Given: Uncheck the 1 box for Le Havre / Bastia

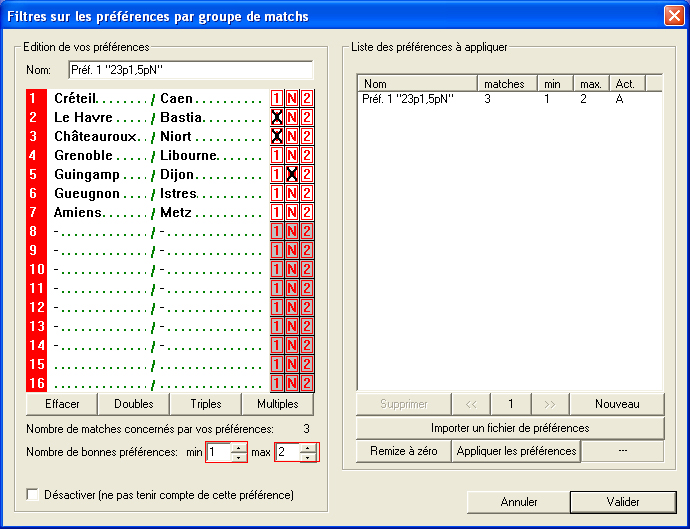Looking at the screenshot, I should tap(276, 118).
